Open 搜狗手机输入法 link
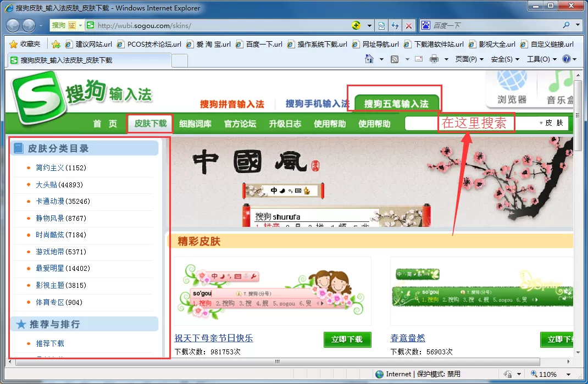Screen dimensions: 588x384 (x=317, y=103)
